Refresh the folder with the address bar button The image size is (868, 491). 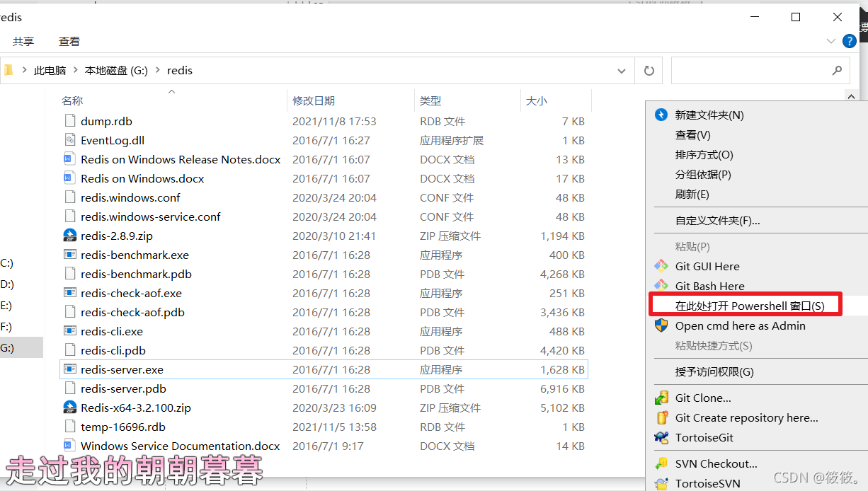[x=649, y=71]
